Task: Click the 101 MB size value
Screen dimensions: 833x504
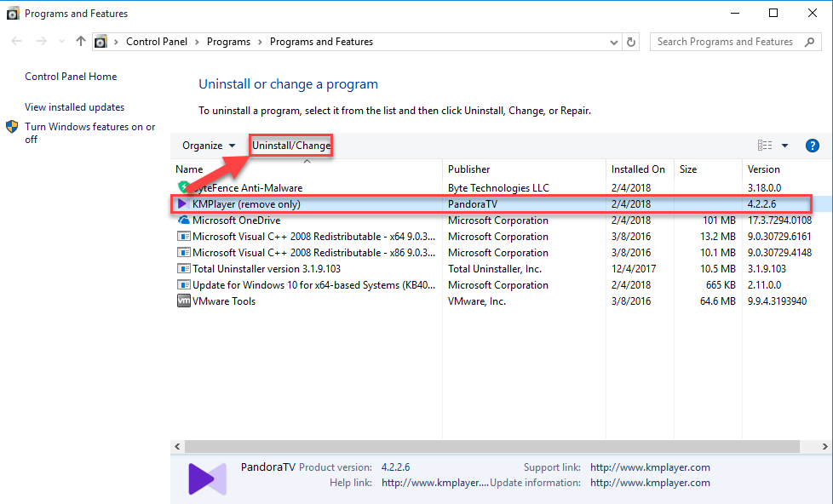Action: pos(719,220)
